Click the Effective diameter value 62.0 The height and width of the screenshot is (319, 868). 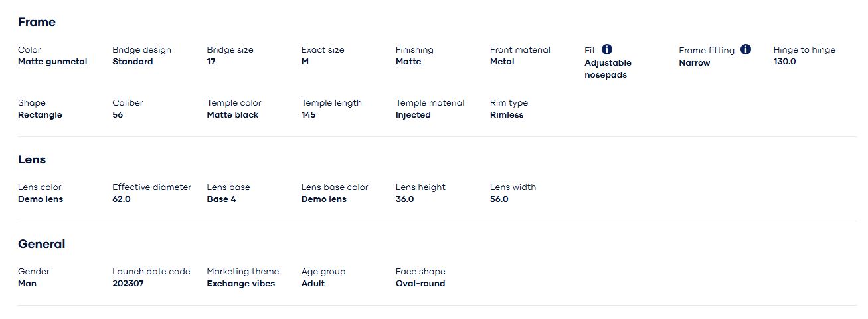point(122,199)
